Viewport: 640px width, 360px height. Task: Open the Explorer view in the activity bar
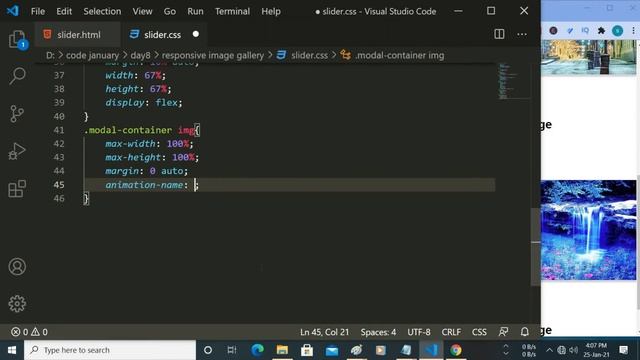17,40
